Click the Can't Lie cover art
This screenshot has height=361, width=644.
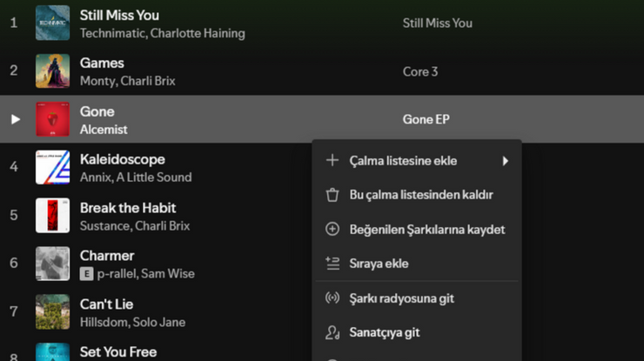click(52, 311)
